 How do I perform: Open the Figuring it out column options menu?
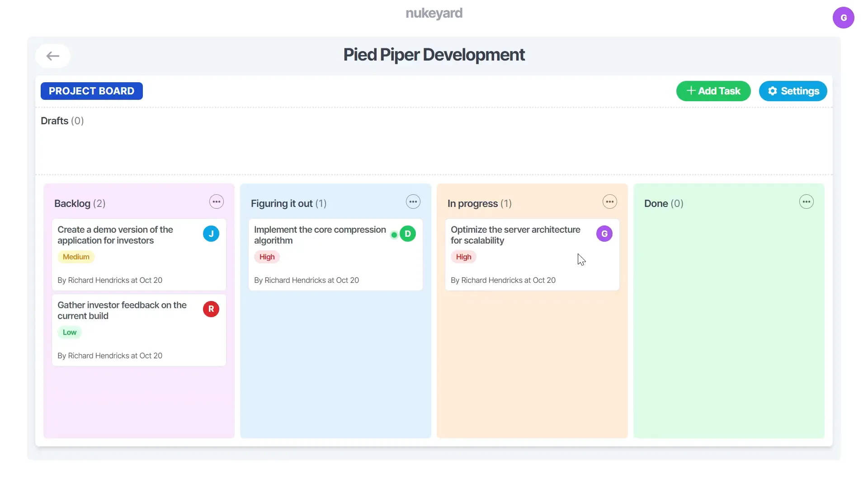(413, 202)
